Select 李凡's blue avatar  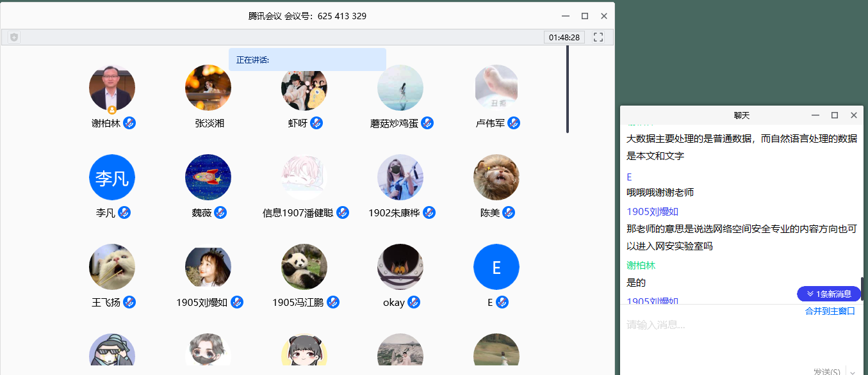(x=112, y=177)
